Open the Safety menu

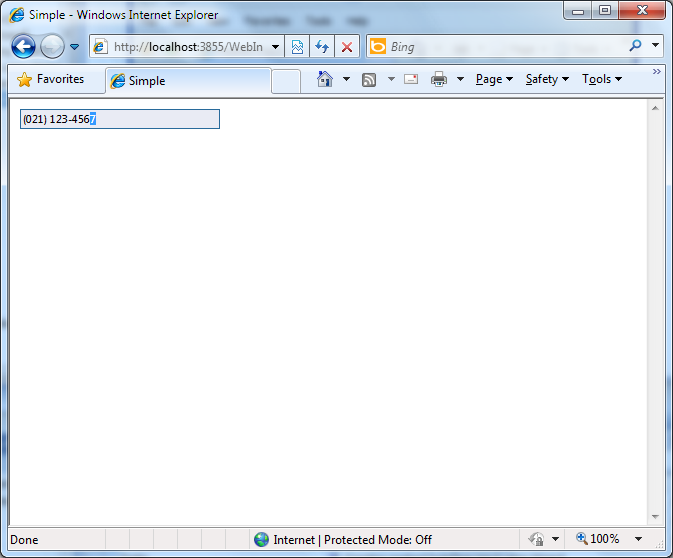[x=546, y=80]
